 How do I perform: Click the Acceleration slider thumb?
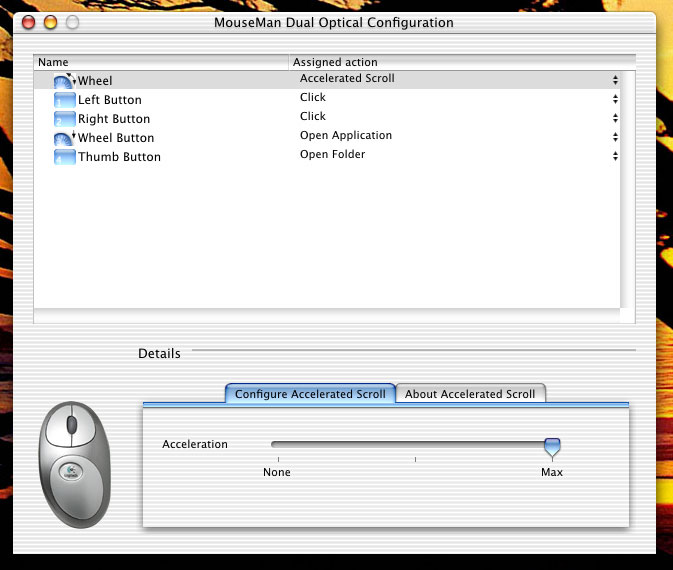[552, 447]
